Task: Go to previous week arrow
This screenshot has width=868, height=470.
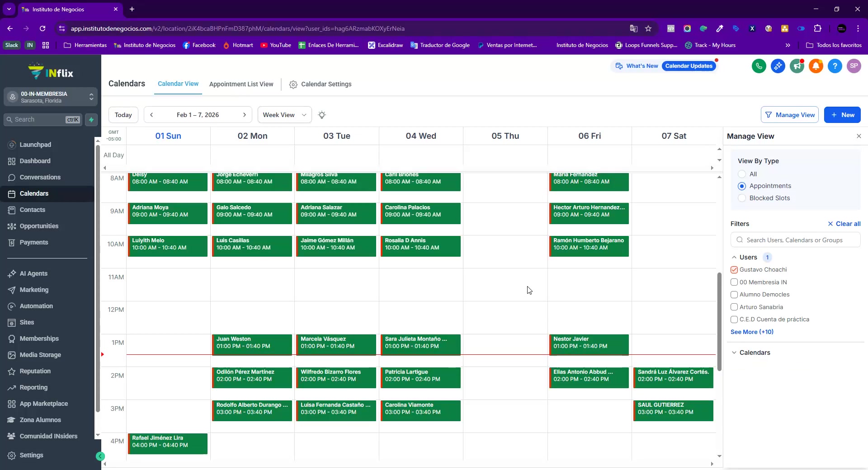Action: click(x=152, y=115)
